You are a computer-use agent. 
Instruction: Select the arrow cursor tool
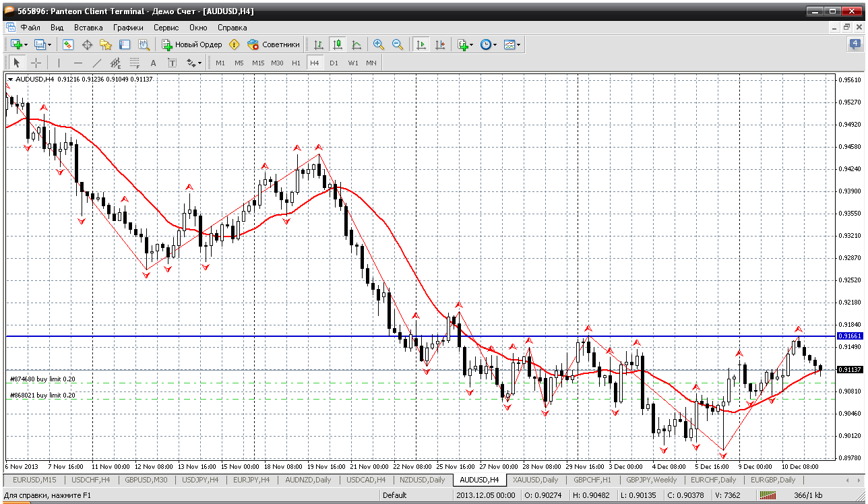[x=18, y=63]
